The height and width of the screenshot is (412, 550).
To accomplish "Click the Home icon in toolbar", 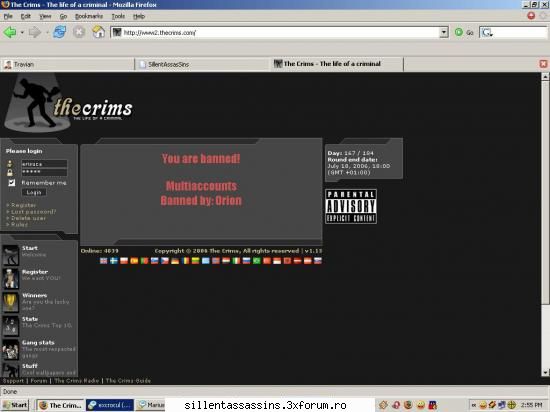I will [x=98, y=32].
